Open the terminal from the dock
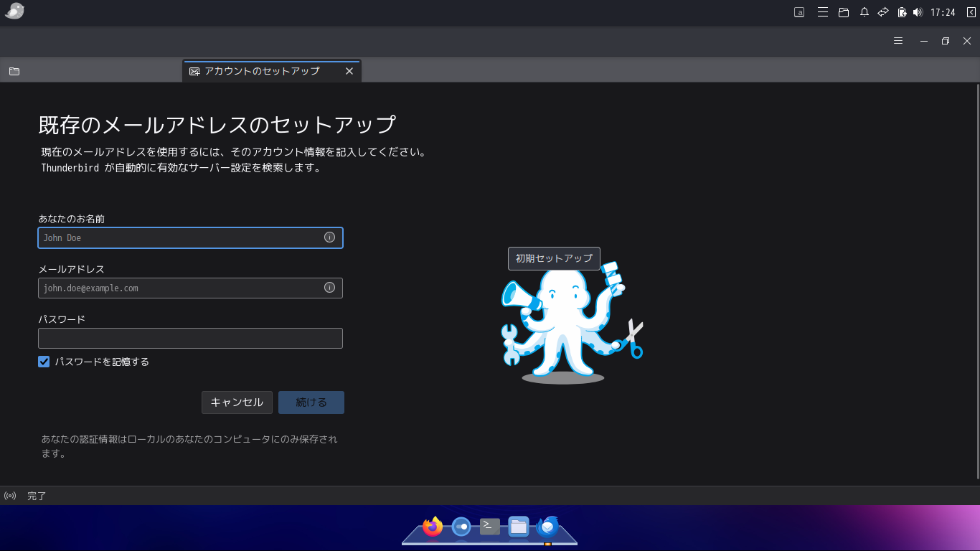Screen dimensions: 980x551 point(489,527)
